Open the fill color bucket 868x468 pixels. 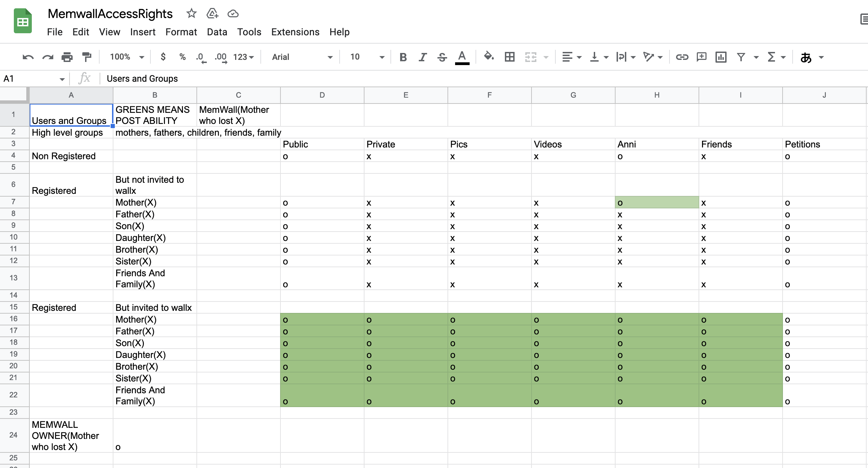pyautogui.click(x=488, y=56)
